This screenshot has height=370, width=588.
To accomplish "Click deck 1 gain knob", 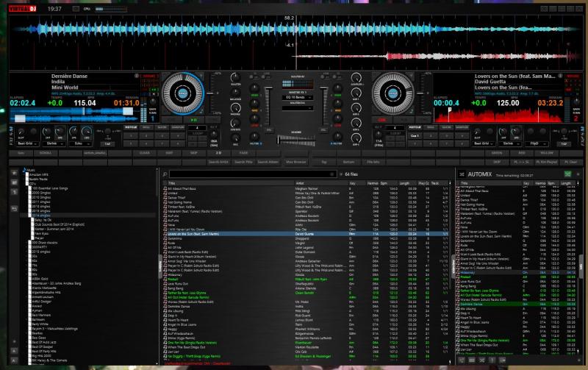I will (x=153, y=102).
